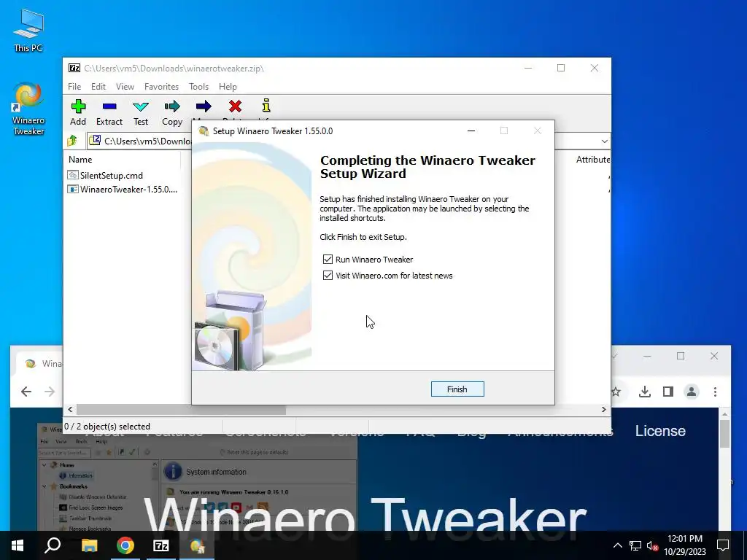Maximize the 7-Zip window

[x=561, y=68]
